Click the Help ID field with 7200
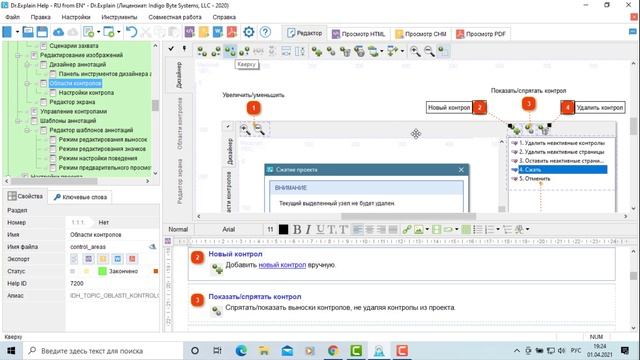This screenshot has height=360, width=640. [112, 283]
